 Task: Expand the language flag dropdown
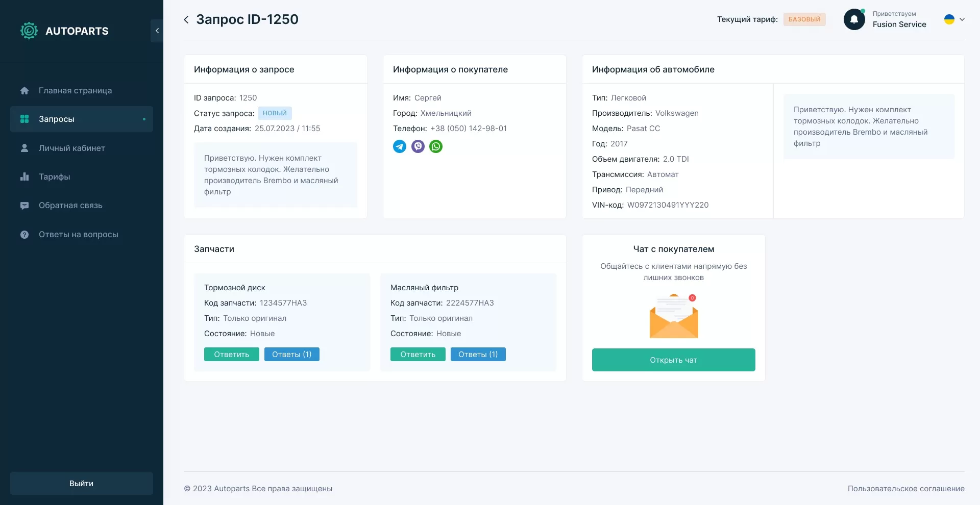tap(954, 19)
